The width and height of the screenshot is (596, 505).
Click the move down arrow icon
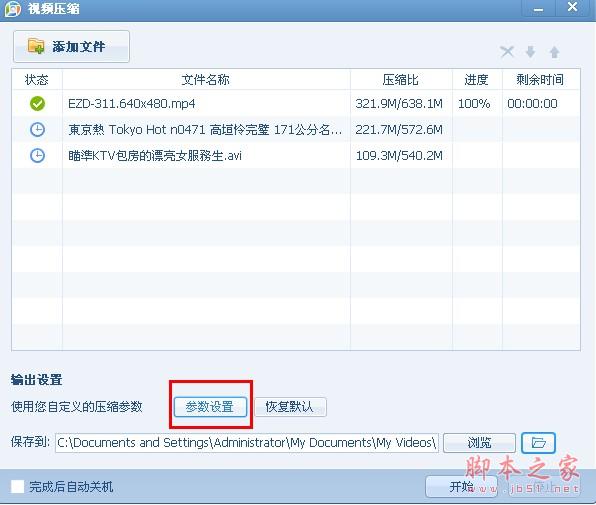coord(531,52)
